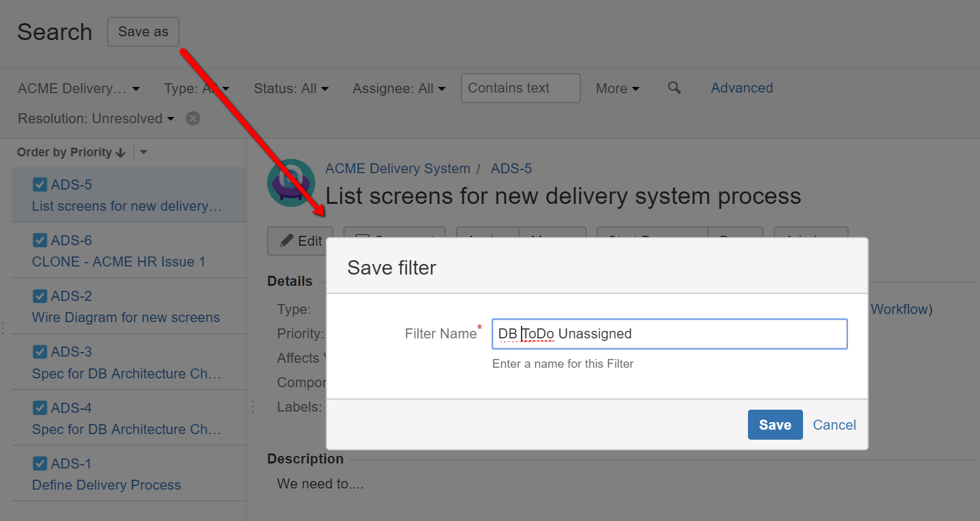Image resolution: width=980 pixels, height=521 pixels.
Task: Open List screens for new delivery issue
Action: pos(127,206)
